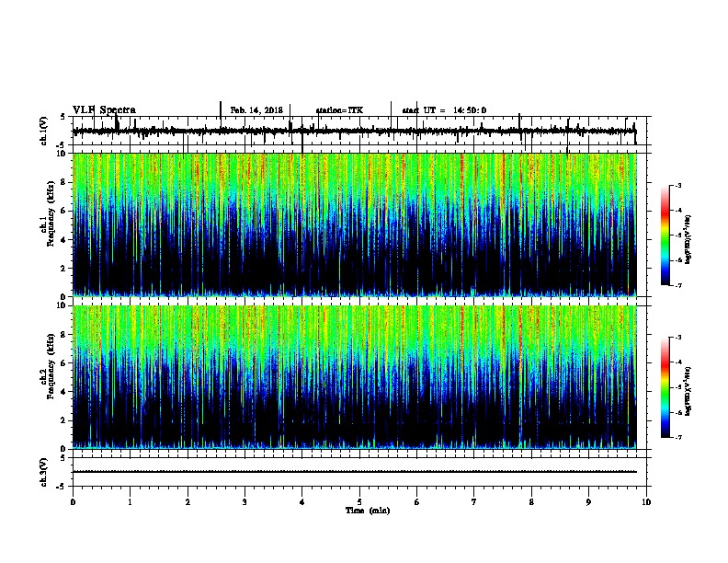Screen dimensions: 728x563
Task: Click the 'ch.1(V)' axis label
Action: click(x=43, y=131)
